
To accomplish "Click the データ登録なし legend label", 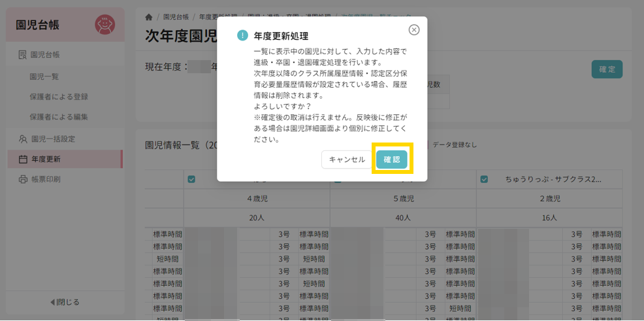I will click(x=455, y=144).
